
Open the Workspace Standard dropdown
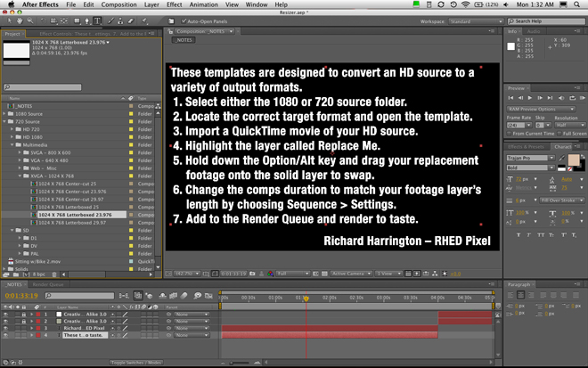[476, 21]
